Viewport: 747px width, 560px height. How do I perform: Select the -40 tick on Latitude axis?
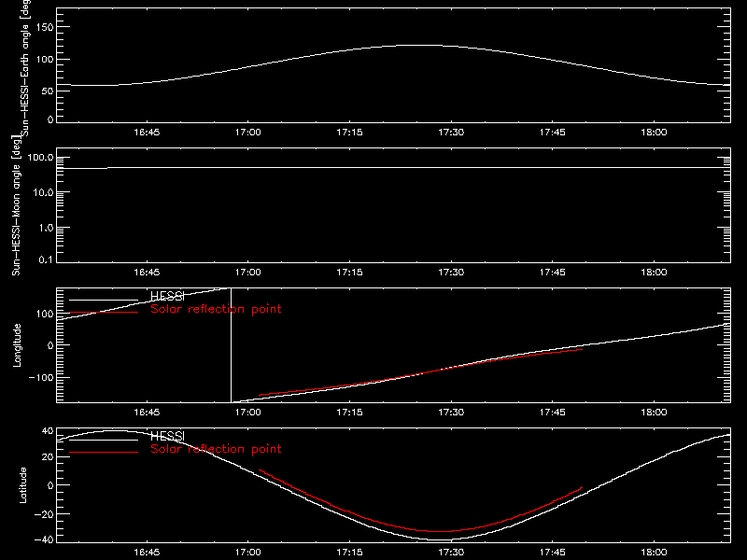[44, 539]
